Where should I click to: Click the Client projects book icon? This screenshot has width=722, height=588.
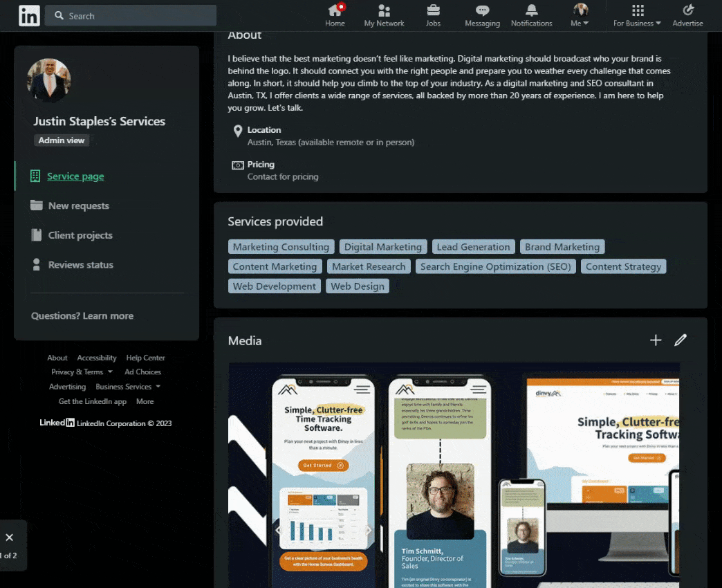pos(37,235)
